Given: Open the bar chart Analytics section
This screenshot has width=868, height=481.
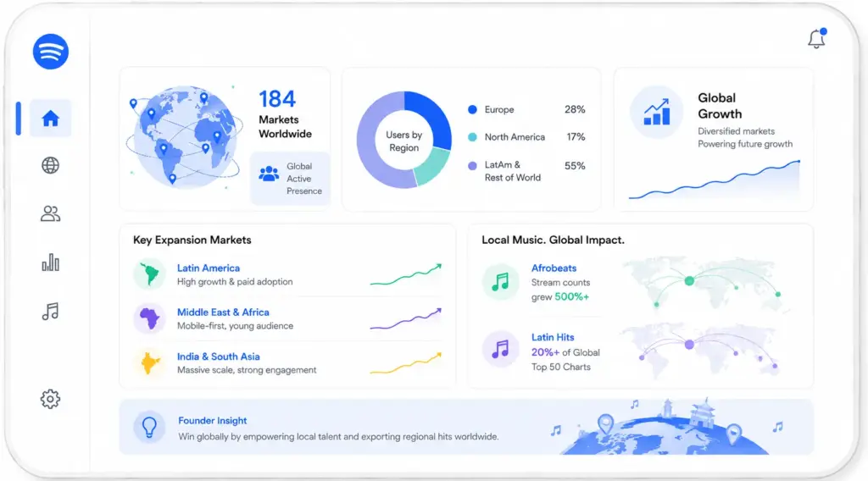Looking at the screenshot, I should (x=50, y=262).
